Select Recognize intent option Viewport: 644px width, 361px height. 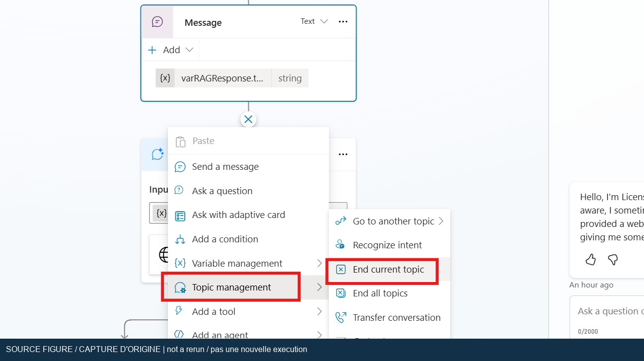389,245
